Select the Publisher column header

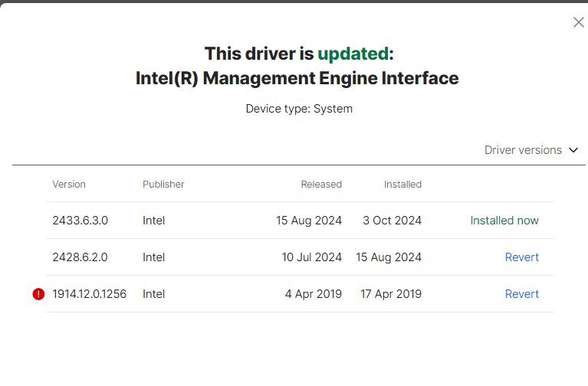163,185
